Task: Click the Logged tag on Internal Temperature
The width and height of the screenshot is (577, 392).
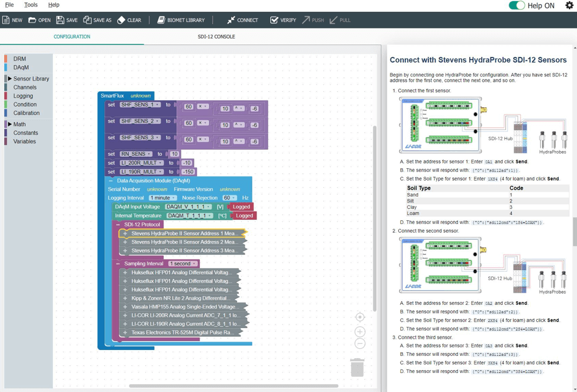Action: click(x=244, y=216)
